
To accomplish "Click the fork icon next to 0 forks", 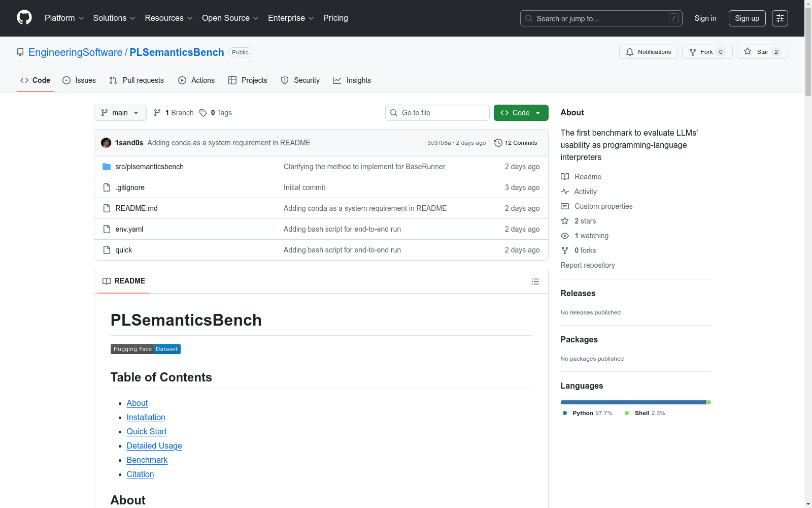I will tap(565, 250).
